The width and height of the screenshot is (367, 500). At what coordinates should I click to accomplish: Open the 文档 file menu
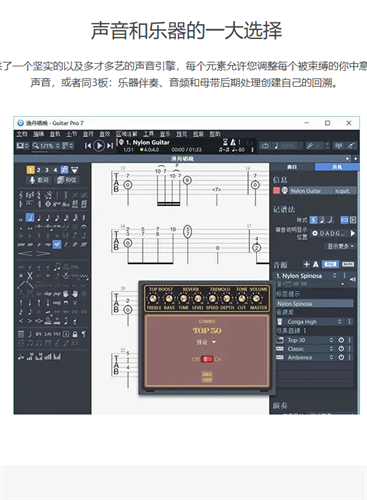click(22, 134)
